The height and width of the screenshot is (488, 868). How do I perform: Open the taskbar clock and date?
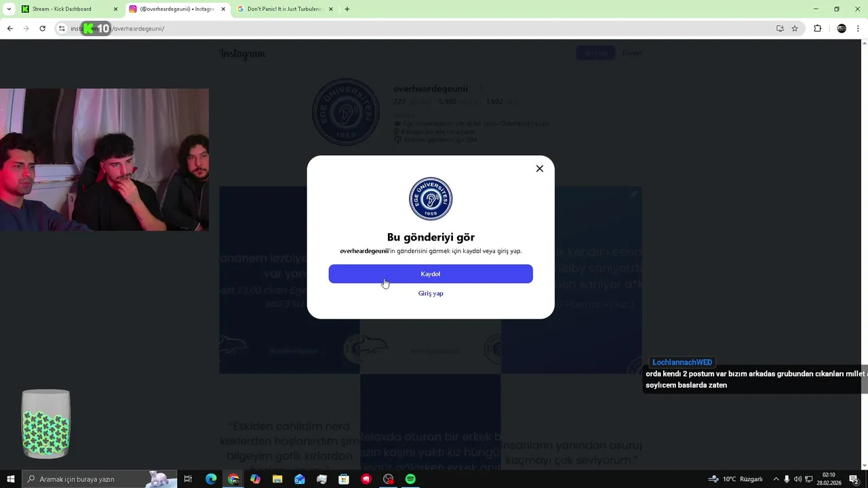[x=829, y=479]
